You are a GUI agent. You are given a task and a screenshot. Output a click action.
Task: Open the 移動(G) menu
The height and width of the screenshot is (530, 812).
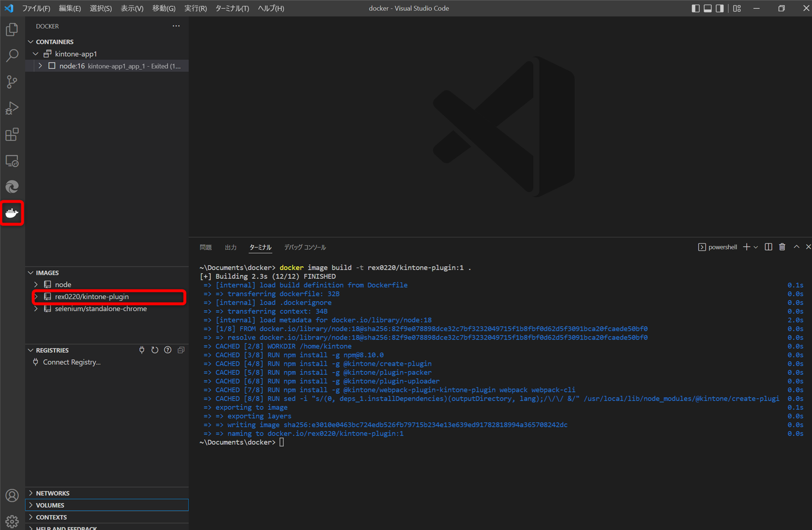coord(164,8)
